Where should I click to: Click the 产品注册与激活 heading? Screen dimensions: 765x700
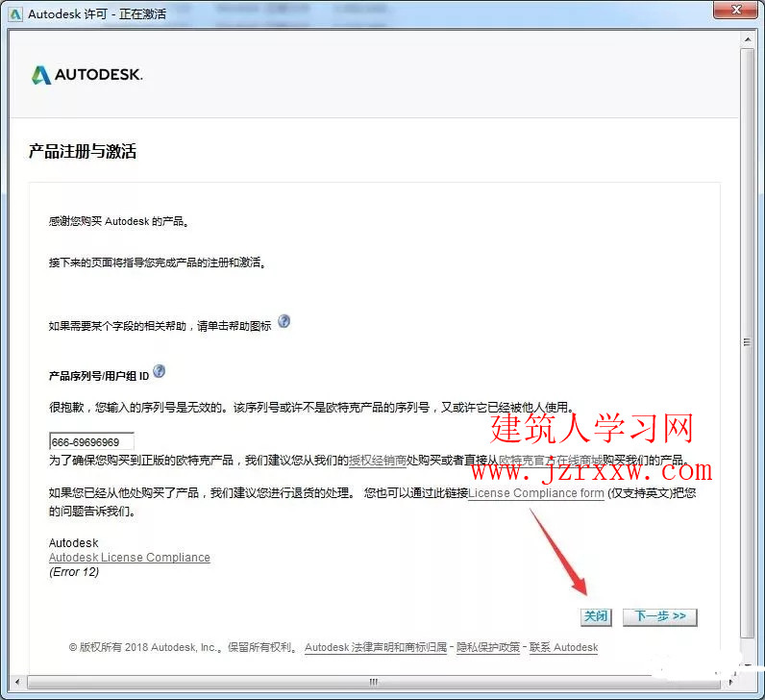click(83, 151)
